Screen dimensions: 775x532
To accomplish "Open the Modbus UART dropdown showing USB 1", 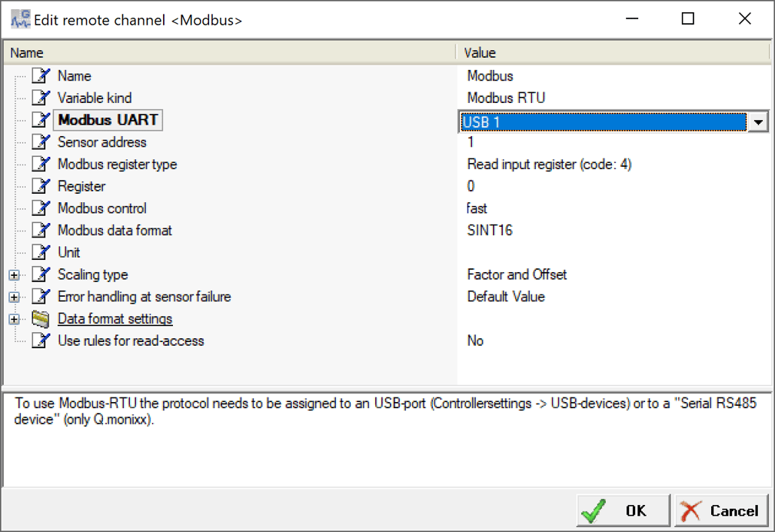I will tap(758, 121).
